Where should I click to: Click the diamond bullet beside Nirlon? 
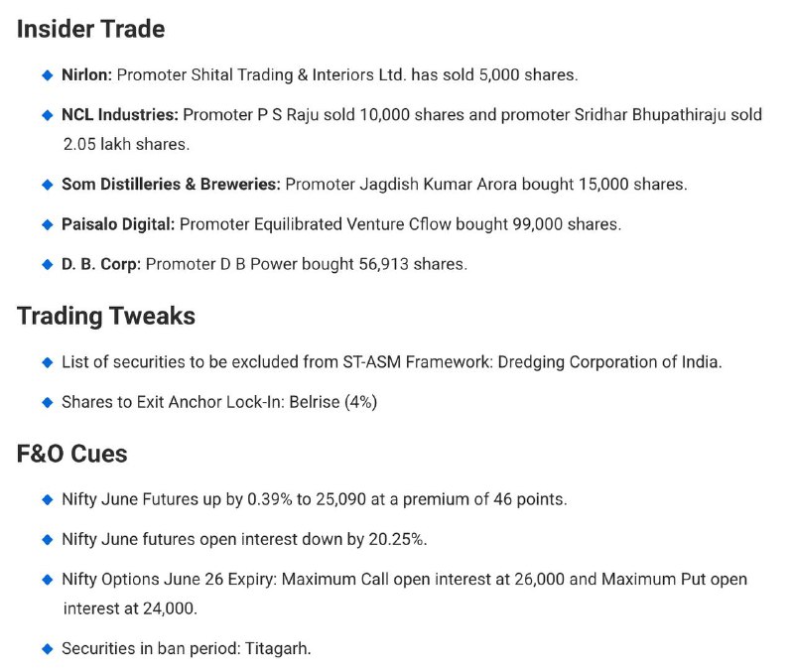(x=47, y=75)
